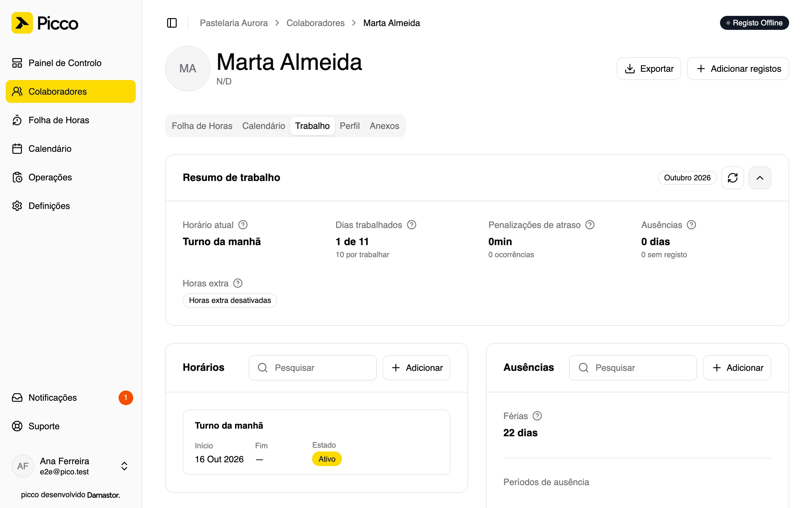
Task: Refresh the Resumo de trabalho
Action: 732,178
